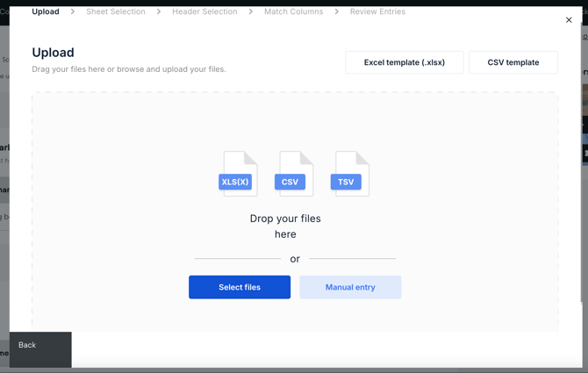The width and height of the screenshot is (588, 373).
Task: Click the Back button
Action: click(27, 345)
